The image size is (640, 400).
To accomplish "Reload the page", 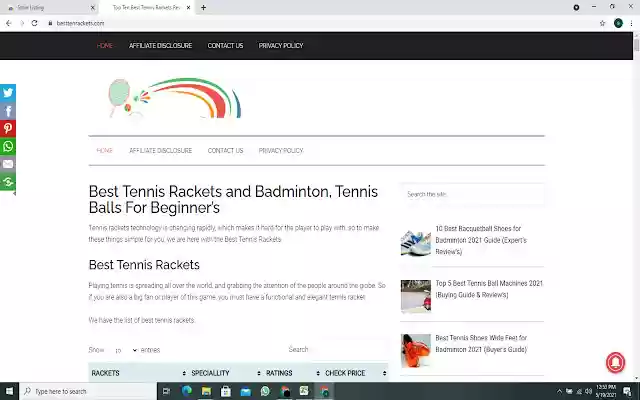I will pos(35,23).
